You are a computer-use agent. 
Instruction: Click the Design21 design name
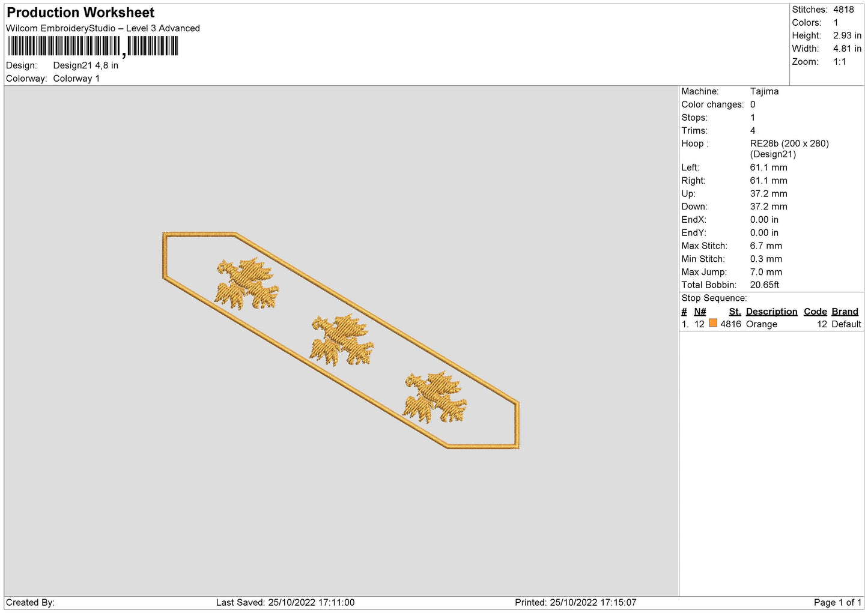86,65
